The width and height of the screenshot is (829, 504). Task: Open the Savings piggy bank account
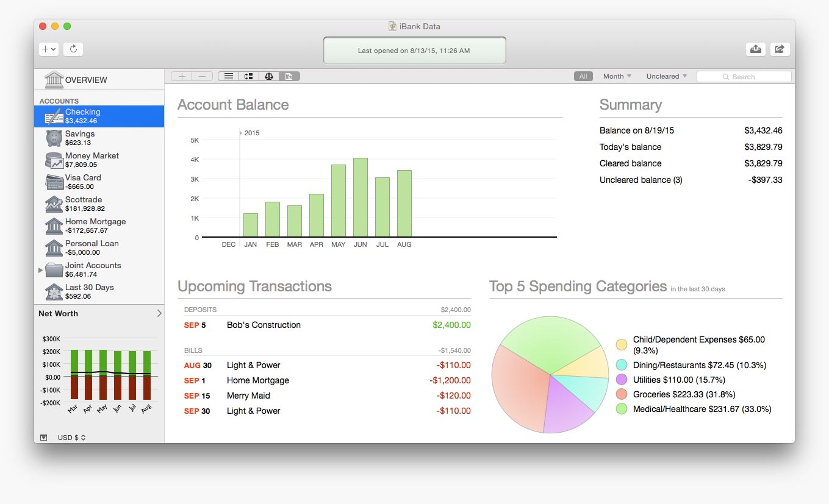79,138
